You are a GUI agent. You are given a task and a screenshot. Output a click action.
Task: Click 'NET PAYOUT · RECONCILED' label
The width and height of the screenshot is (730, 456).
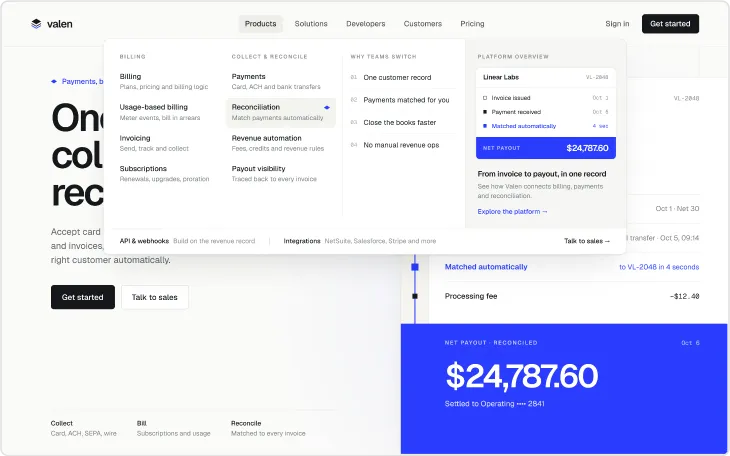click(x=491, y=343)
